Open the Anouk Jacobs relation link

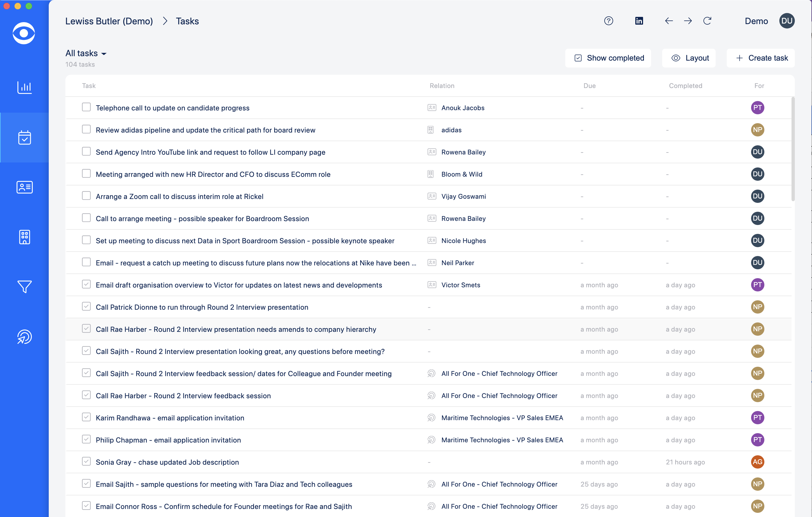point(463,108)
